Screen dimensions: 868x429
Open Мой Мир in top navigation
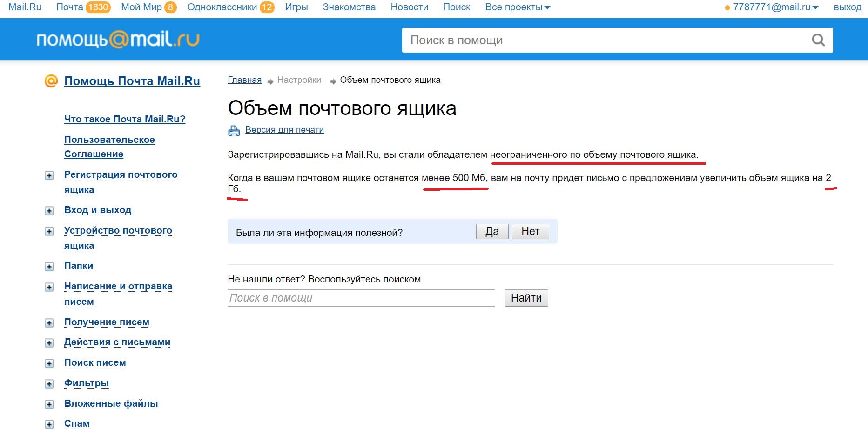[x=141, y=7]
